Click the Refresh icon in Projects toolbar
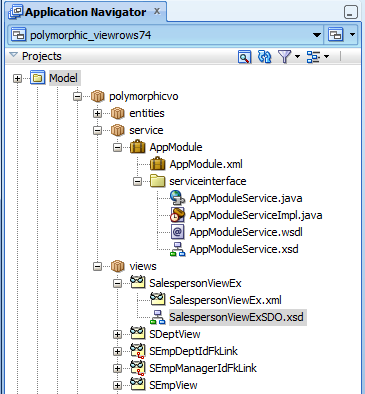The height and width of the screenshot is (394, 365). pyautogui.click(x=265, y=57)
